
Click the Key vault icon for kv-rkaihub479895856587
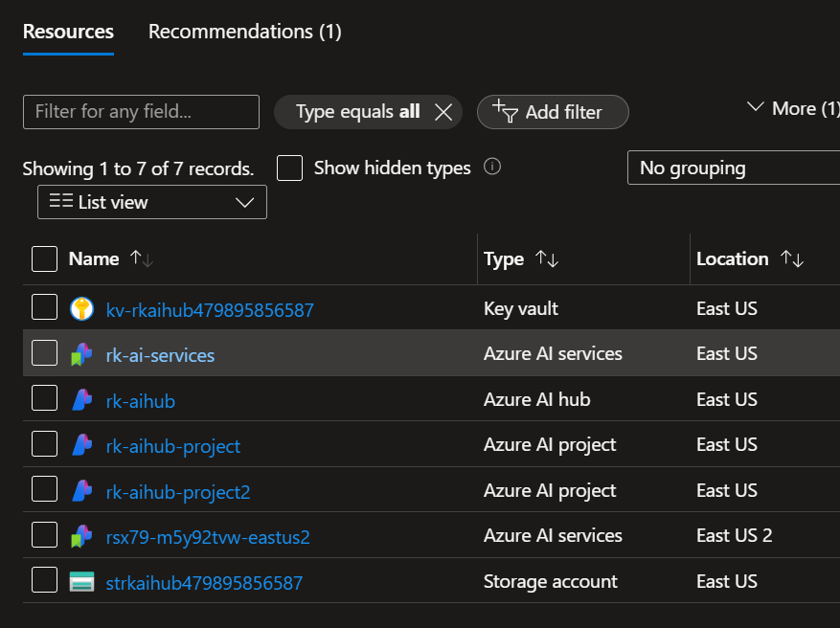pos(81,309)
